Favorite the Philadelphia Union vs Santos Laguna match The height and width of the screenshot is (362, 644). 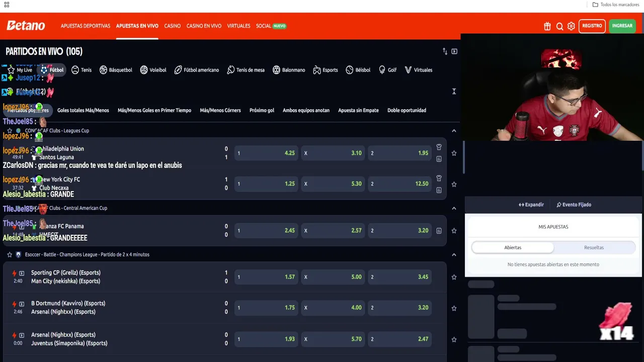tap(454, 153)
